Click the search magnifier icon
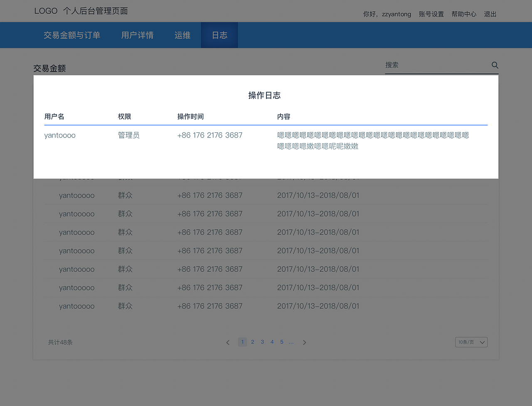The width and height of the screenshot is (532, 406). click(495, 65)
